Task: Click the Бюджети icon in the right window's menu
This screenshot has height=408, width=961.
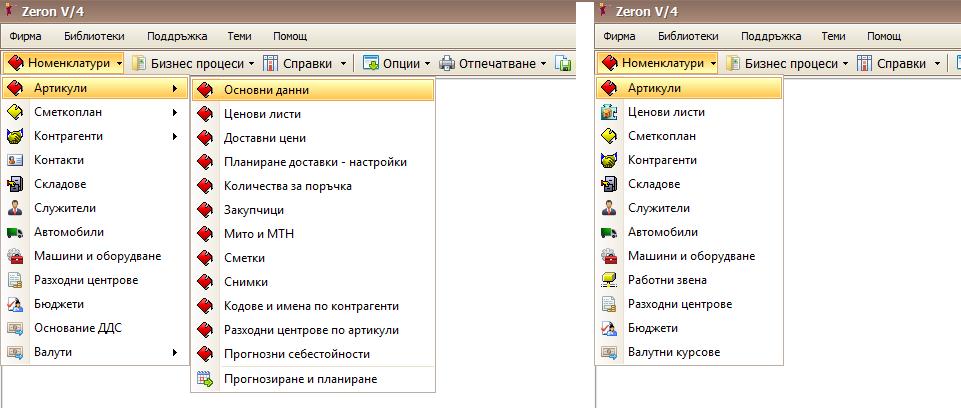Action: click(608, 328)
